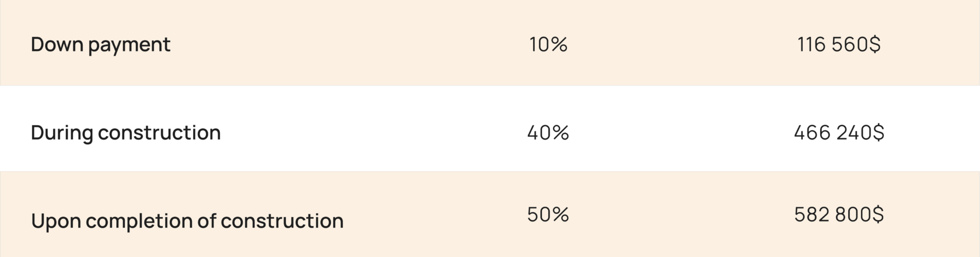Click the 116 560$ down payment amount
Screen dimensions: 980x257
(839, 44)
